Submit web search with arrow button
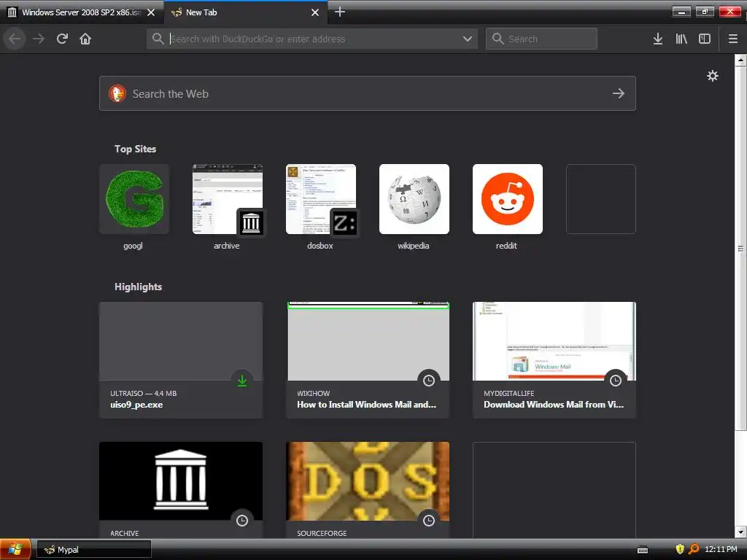The image size is (747, 560). pos(619,93)
